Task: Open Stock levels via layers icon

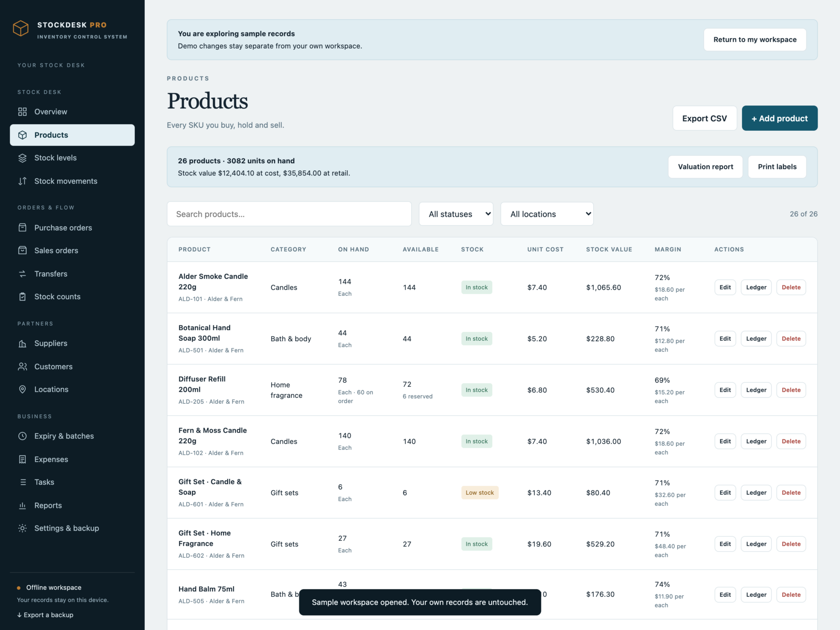Action: pos(22,158)
